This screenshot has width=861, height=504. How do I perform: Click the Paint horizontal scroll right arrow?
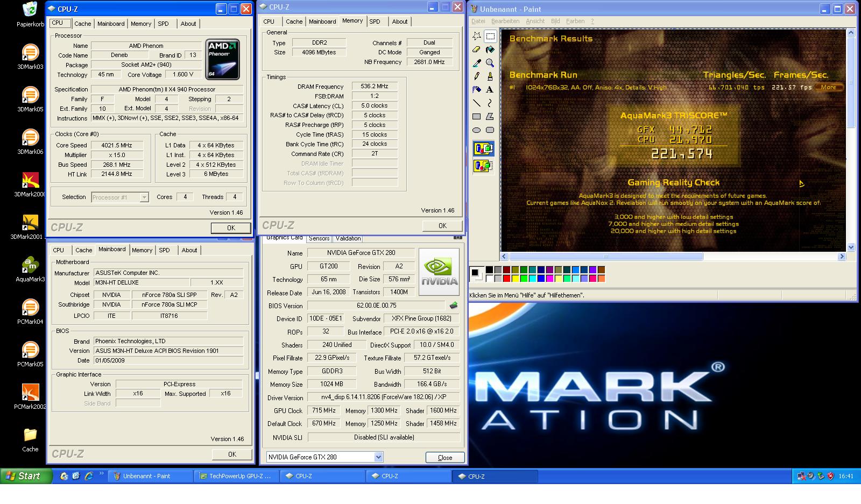pyautogui.click(x=842, y=257)
